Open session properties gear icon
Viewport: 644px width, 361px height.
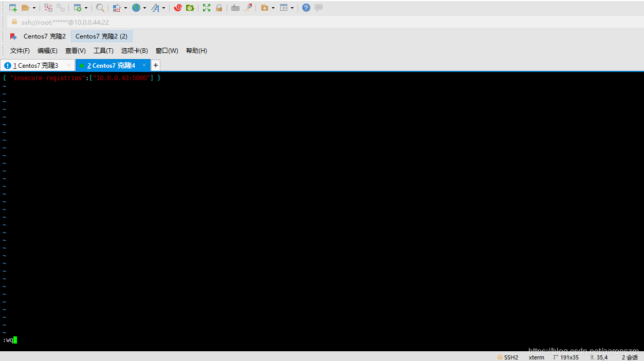pos(78,8)
